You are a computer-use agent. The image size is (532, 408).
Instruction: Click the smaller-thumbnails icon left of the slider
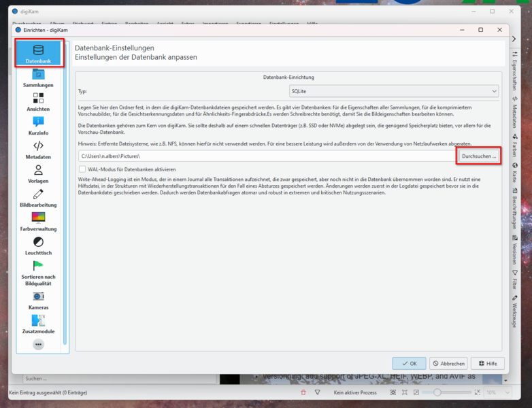[416, 392]
